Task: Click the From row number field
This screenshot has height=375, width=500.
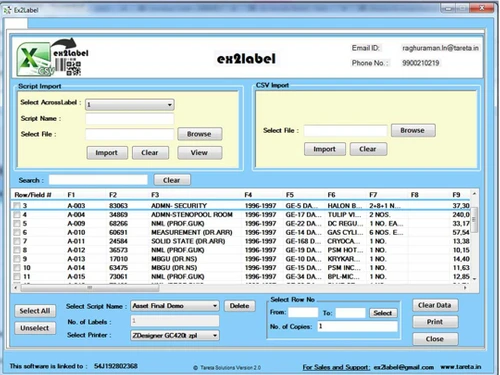Action: (303, 313)
